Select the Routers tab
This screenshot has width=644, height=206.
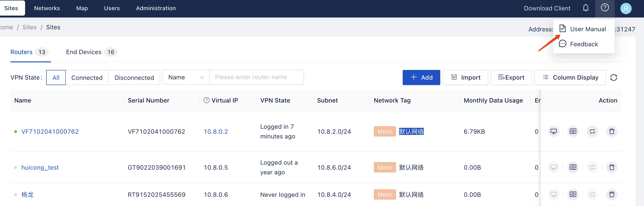[30, 52]
